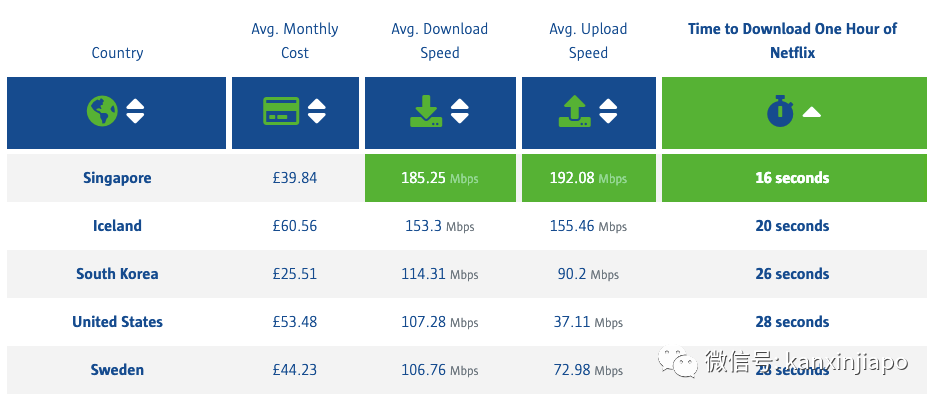This screenshot has height=405, width=939.
Task: Click the globe icon in Country header
Action: [102, 111]
